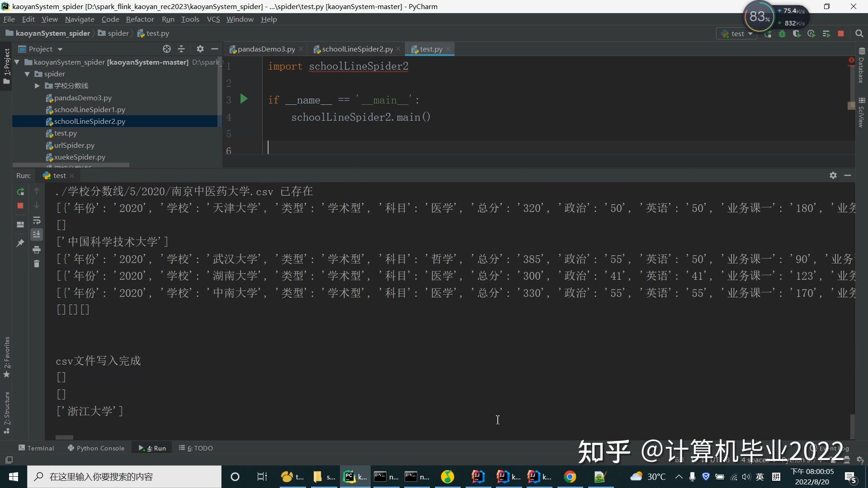Open the Refactor menu
The width and height of the screenshot is (868, 488).
pos(140,19)
